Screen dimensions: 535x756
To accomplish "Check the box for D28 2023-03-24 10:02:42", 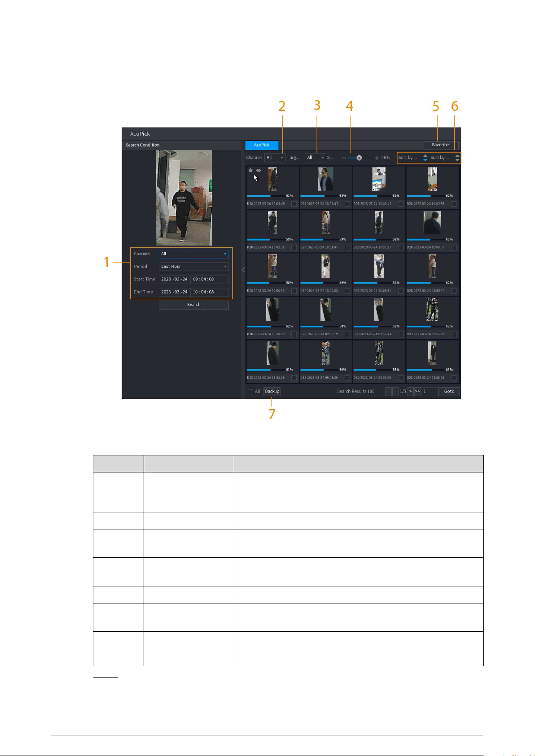I will coord(400,204).
